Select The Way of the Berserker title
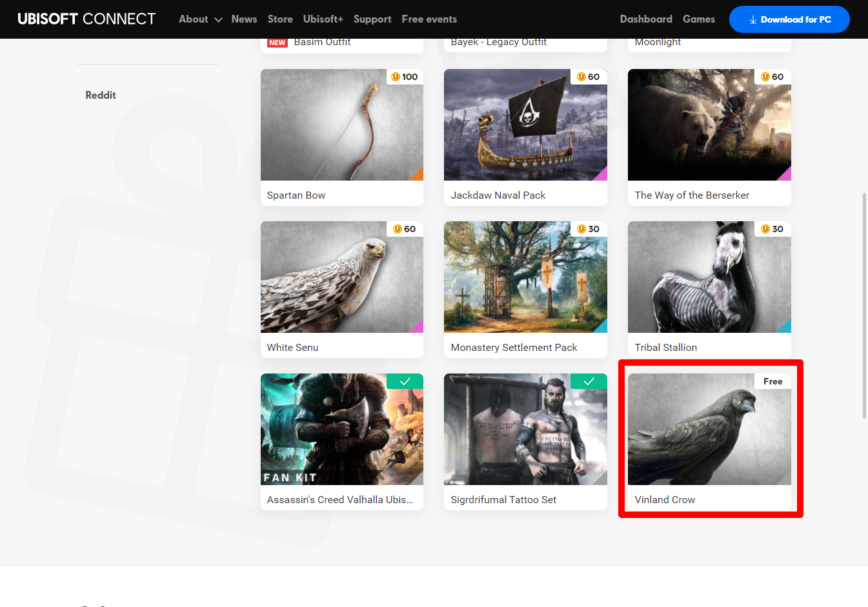 click(692, 195)
